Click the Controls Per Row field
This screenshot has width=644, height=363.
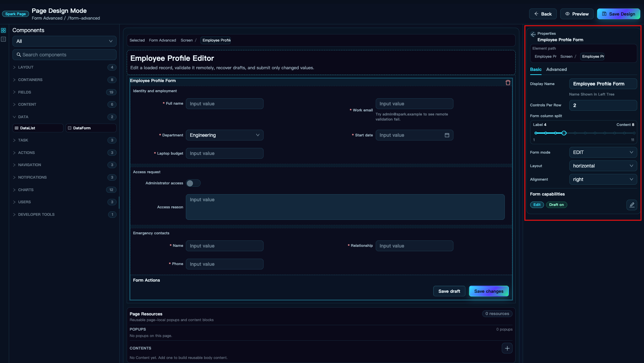[603, 105]
